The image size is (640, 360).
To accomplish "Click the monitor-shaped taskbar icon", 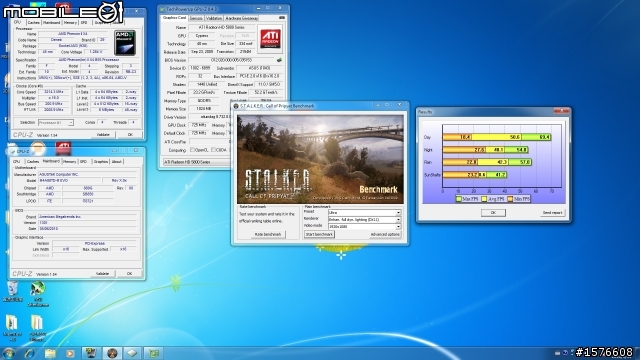I will coord(91,353).
